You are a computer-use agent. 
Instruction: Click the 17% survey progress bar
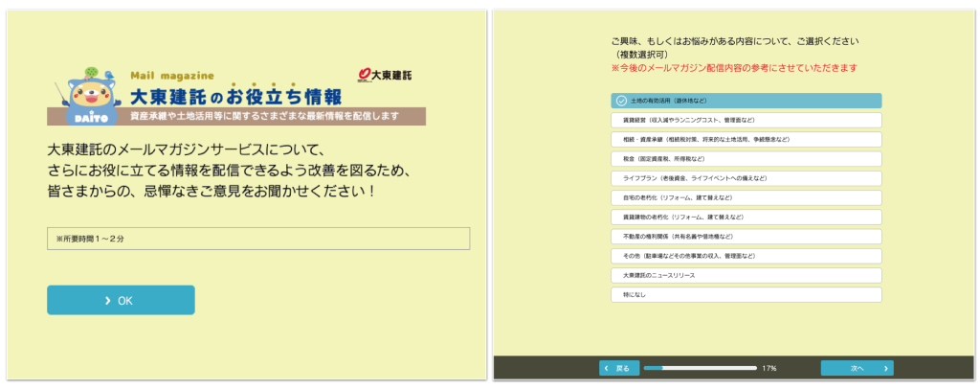[x=700, y=368]
